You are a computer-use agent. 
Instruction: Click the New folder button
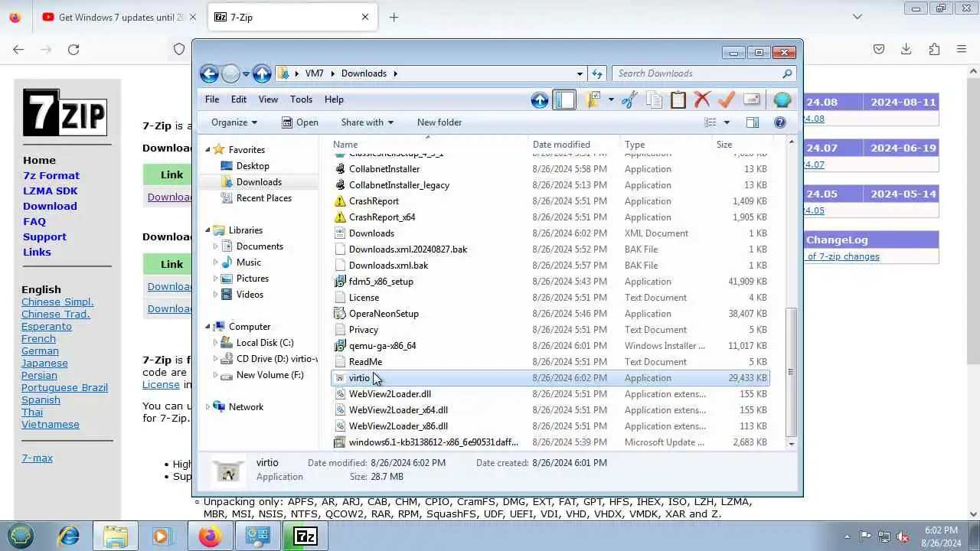click(439, 122)
